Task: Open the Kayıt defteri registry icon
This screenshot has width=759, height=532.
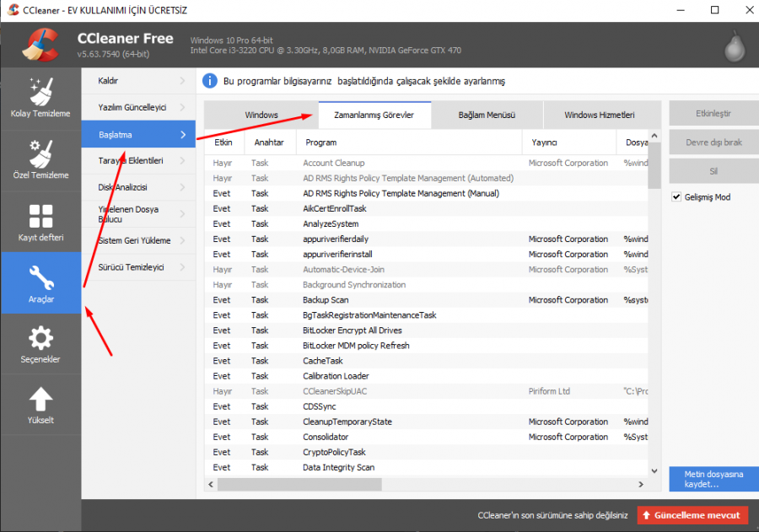Action: point(40,216)
